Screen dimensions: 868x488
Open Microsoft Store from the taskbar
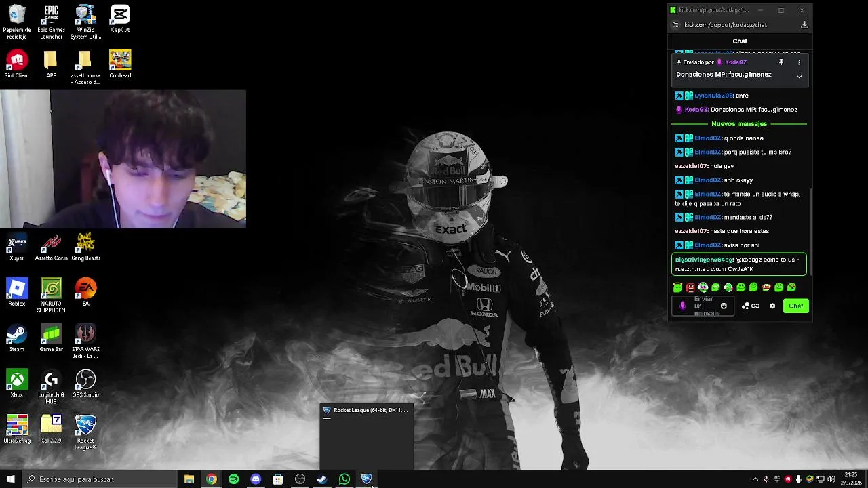click(x=278, y=479)
